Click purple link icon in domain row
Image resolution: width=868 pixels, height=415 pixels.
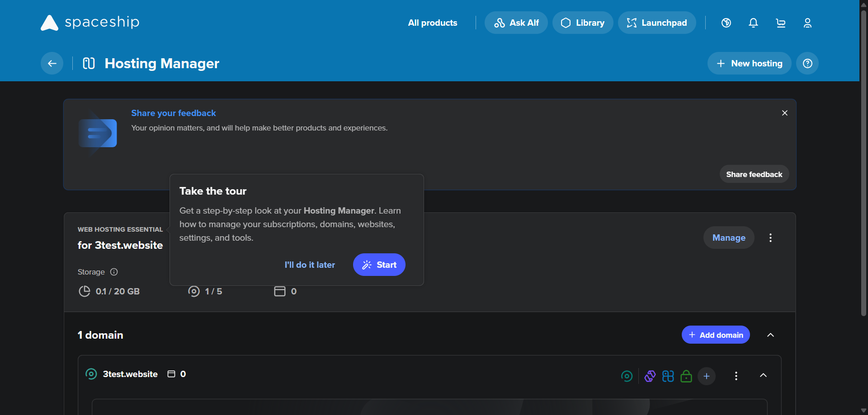point(650,376)
